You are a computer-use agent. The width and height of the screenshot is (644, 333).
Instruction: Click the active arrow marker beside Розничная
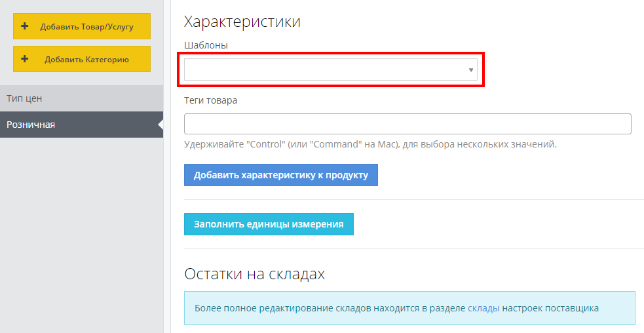point(161,125)
